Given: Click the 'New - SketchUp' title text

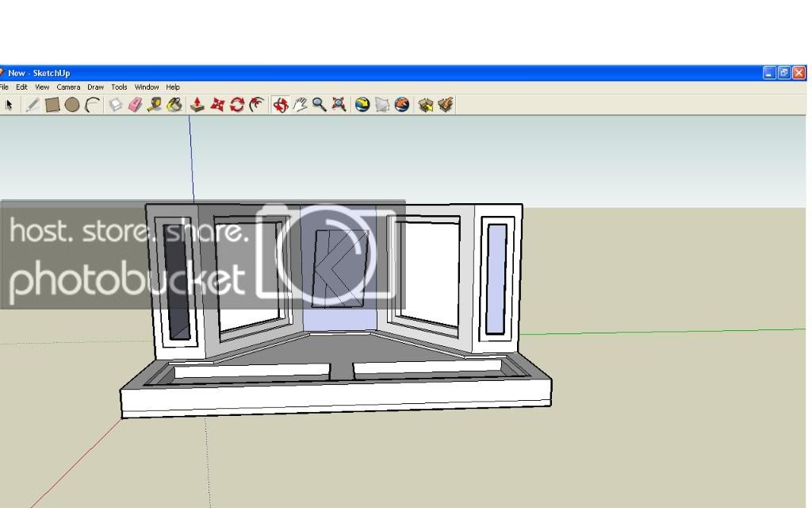Looking at the screenshot, I should pyautogui.click(x=39, y=73).
